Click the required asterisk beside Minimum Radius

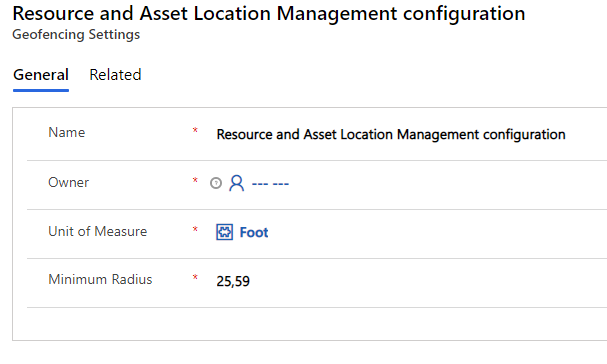(x=195, y=277)
